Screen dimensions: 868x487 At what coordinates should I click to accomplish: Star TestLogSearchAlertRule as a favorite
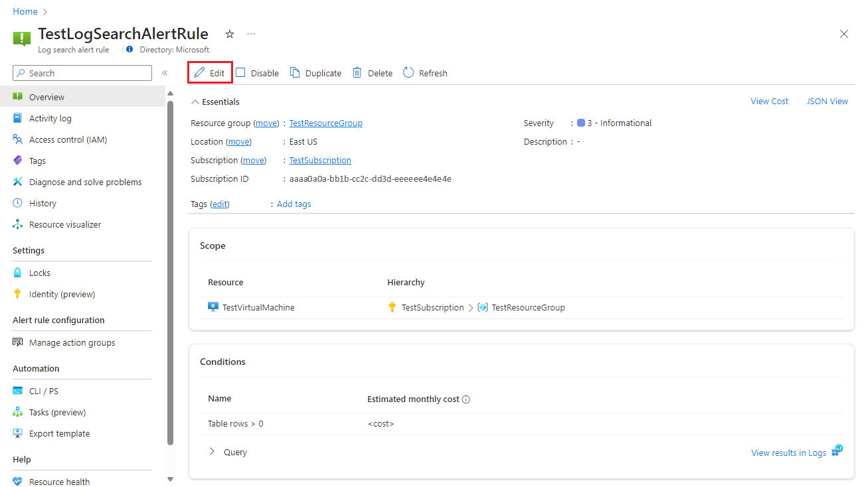point(229,33)
